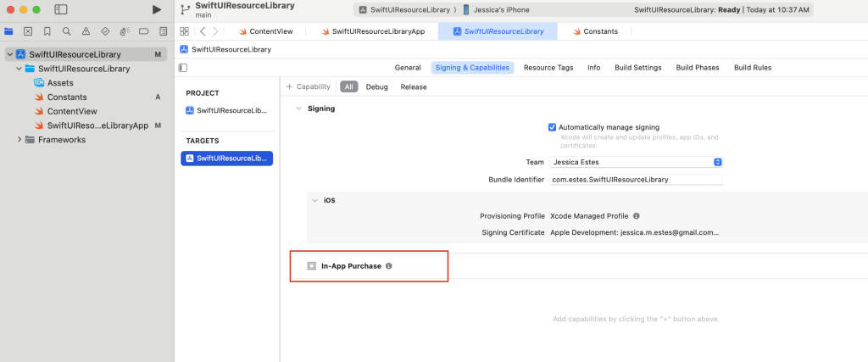The image size is (868, 362).
Task: Switch to the Resource Tags tab
Action: tap(548, 68)
